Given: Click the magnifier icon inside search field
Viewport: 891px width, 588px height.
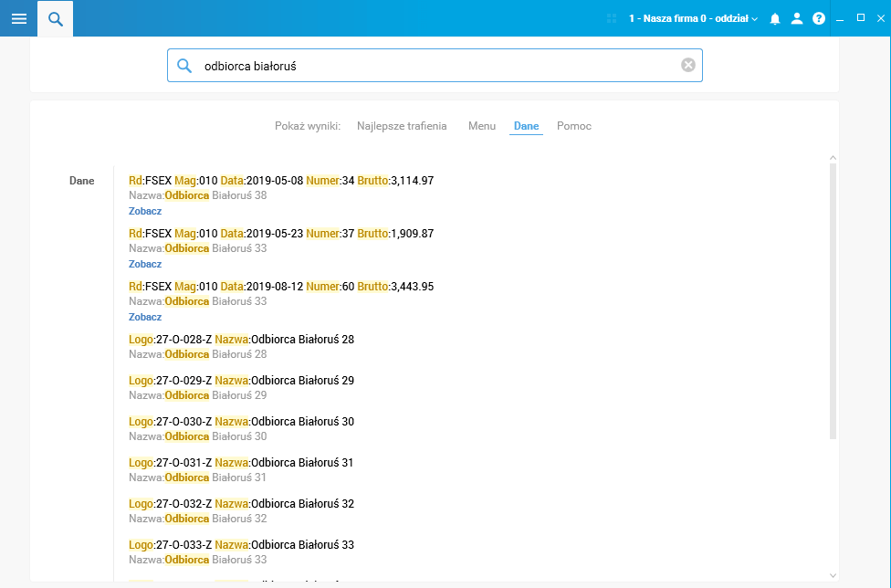Looking at the screenshot, I should point(184,66).
